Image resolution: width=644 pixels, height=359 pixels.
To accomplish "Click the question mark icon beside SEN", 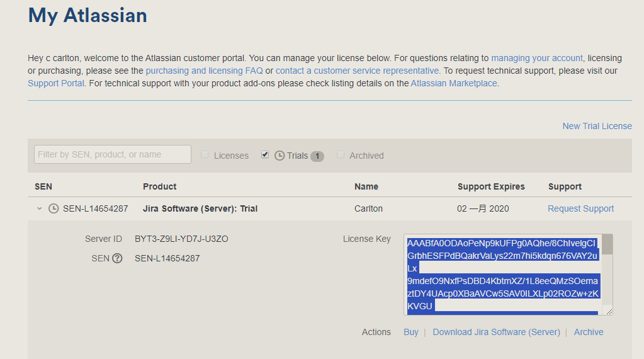I will click(x=117, y=258).
